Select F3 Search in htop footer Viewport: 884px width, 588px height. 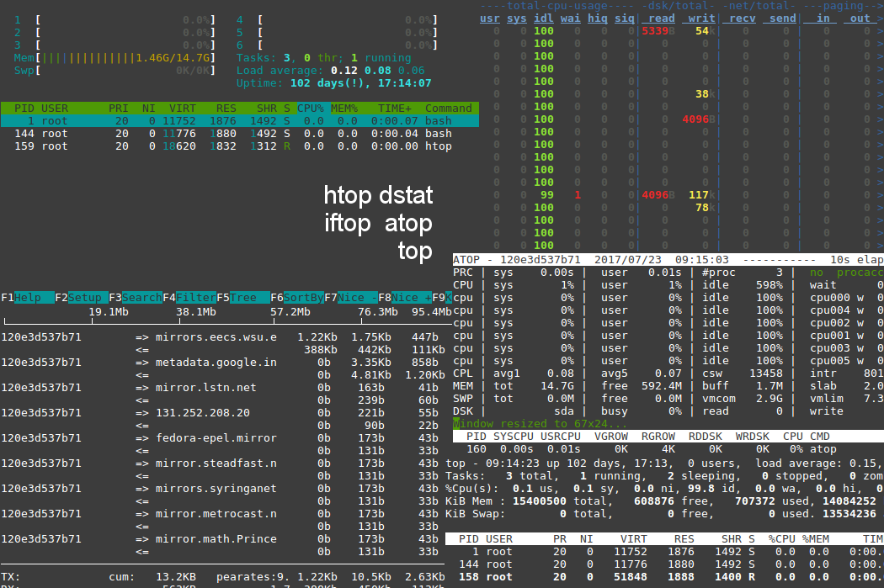coord(136,298)
